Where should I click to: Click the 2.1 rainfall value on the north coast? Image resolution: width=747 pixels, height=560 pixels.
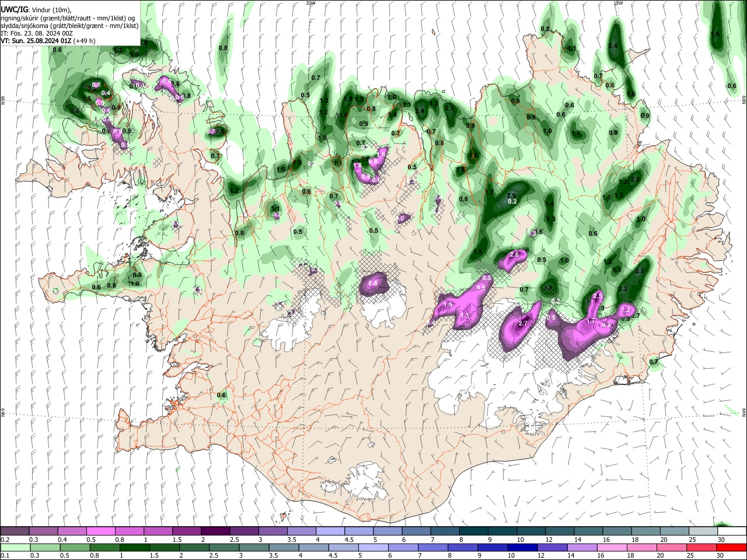[449, 108]
